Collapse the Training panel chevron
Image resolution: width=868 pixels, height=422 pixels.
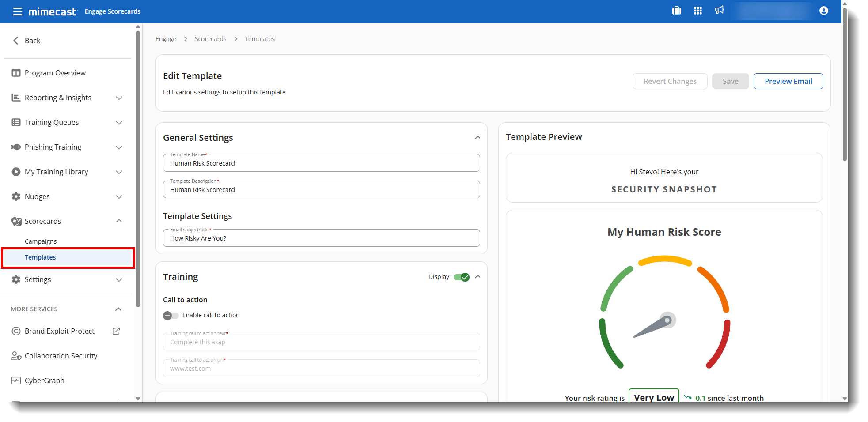(478, 277)
